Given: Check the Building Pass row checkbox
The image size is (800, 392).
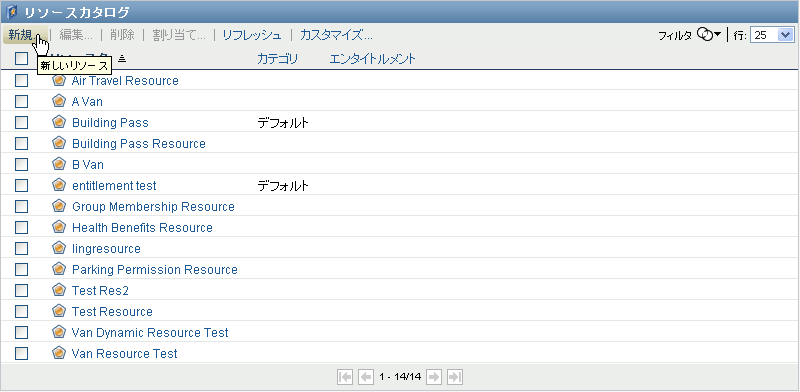Looking at the screenshot, I should tap(21, 122).
